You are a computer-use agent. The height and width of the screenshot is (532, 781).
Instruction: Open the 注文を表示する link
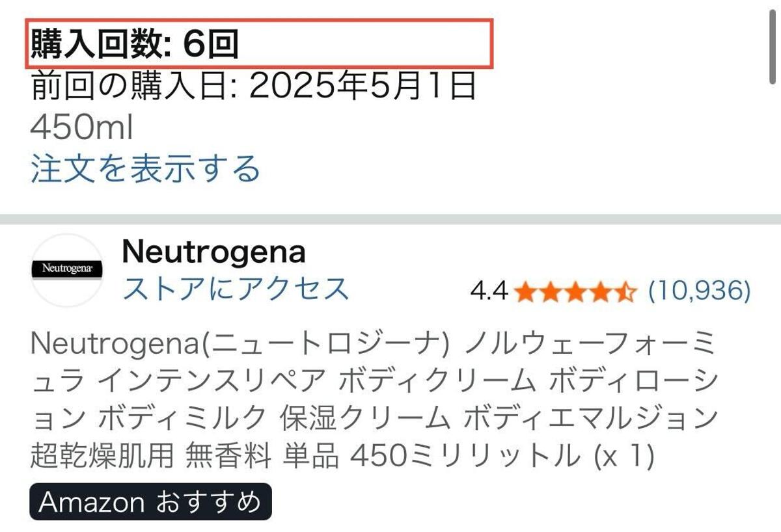[x=145, y=168]
